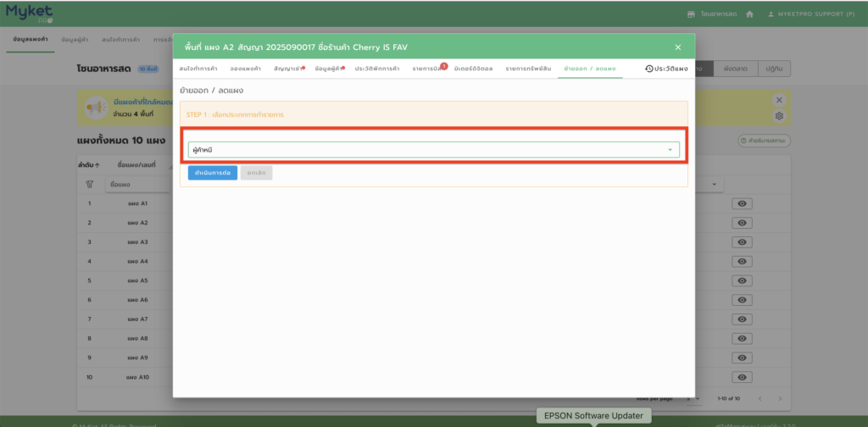
Task: Close the แผง A2 dialog with X
Action: [677, 47]
